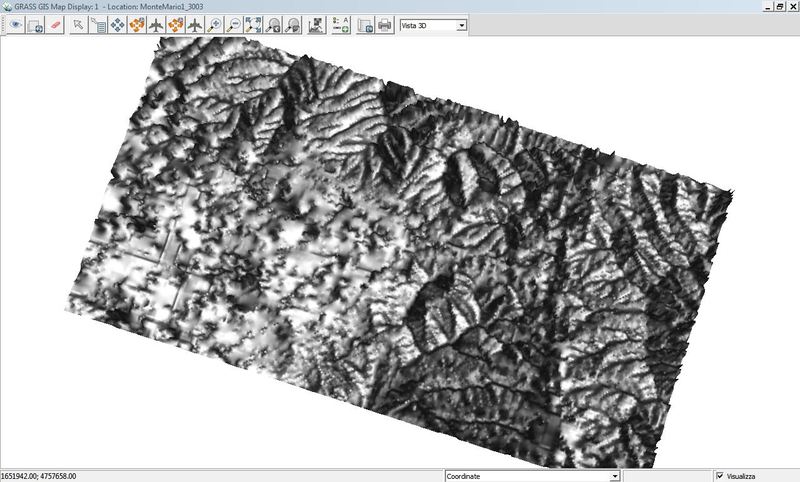Close the GRASS GIS Map Display window
Viewport: 800px width, 482px height.
792,6
